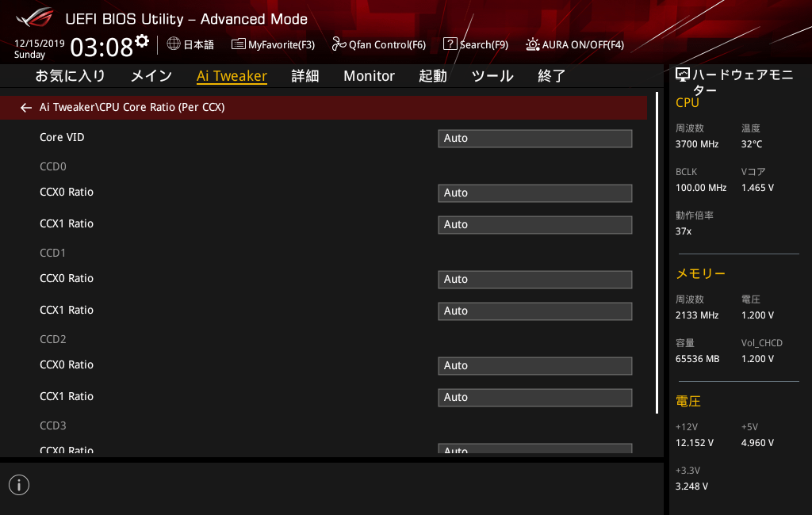Open Qfan Control fan icon

[x=339, y=44]
